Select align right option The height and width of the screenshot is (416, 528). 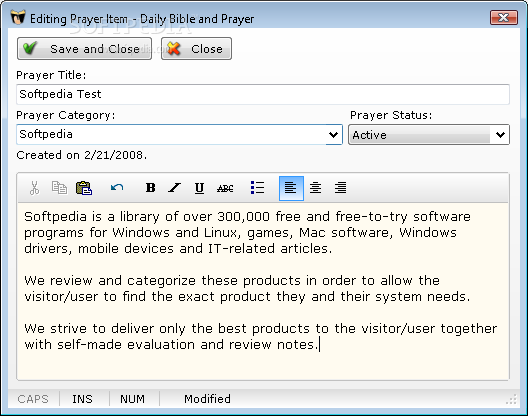(x=340, y=188)
